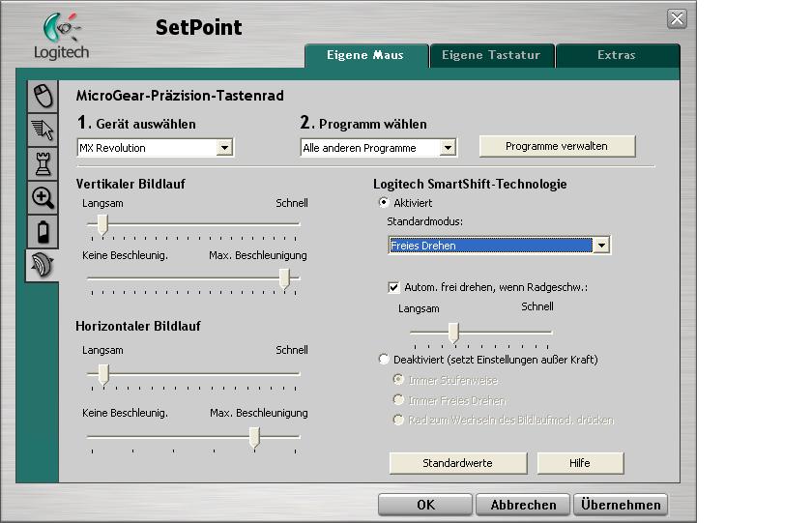Toggle Autom. frei drehen checkbox

[x=393, y=287]
